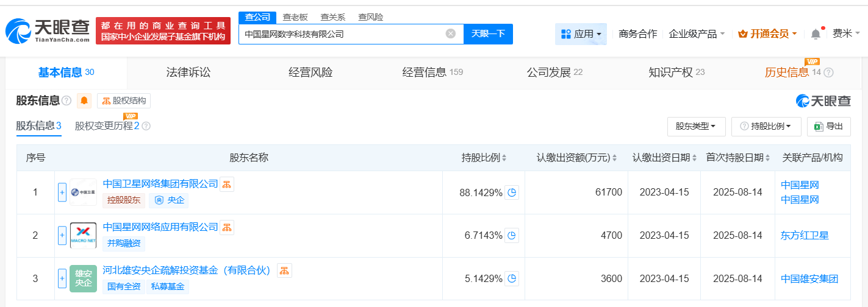Screen dimensions: 868x307
Task: Switch to the 法律诉讼 tab
Action: (188, 72)
